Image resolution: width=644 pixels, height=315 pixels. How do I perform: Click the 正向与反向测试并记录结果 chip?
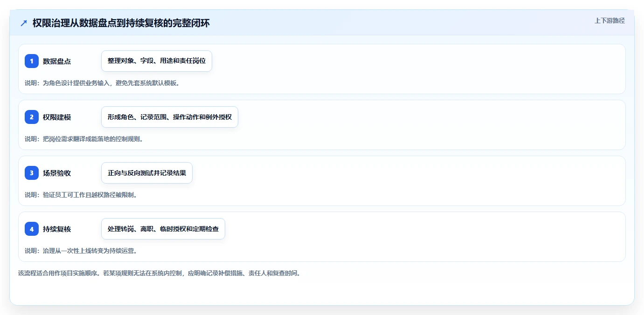click(147, 173)
